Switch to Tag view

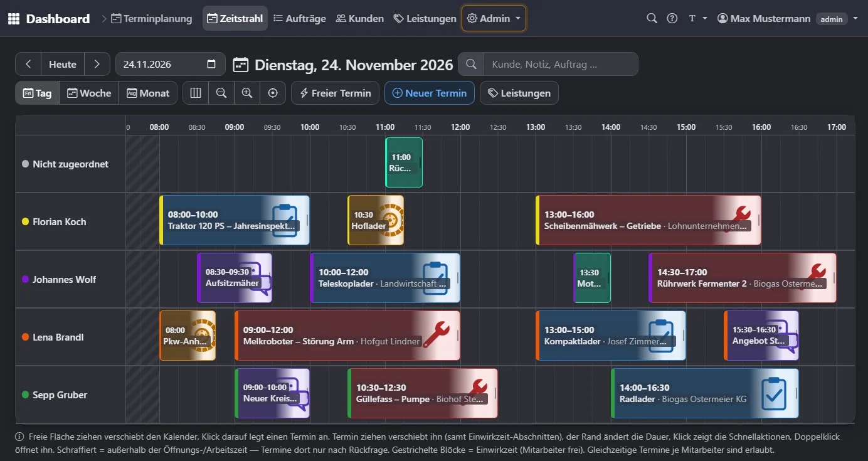pyautogui.click(x=38, y=93)
